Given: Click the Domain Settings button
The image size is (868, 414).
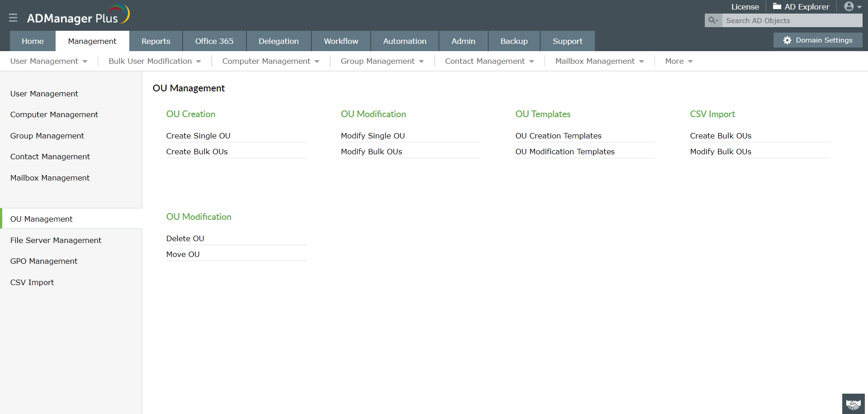Looking at the screenshot, I should [818, 40].
